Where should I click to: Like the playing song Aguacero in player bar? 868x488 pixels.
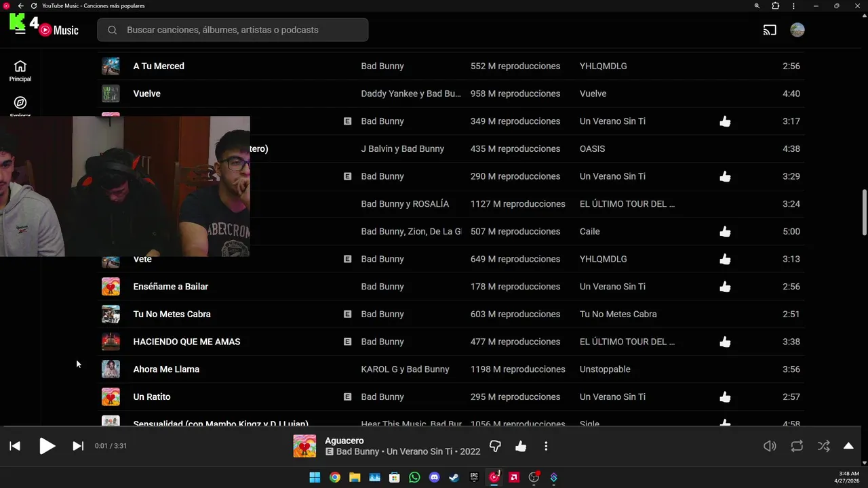pyautogui.click(x=521, y=446)
